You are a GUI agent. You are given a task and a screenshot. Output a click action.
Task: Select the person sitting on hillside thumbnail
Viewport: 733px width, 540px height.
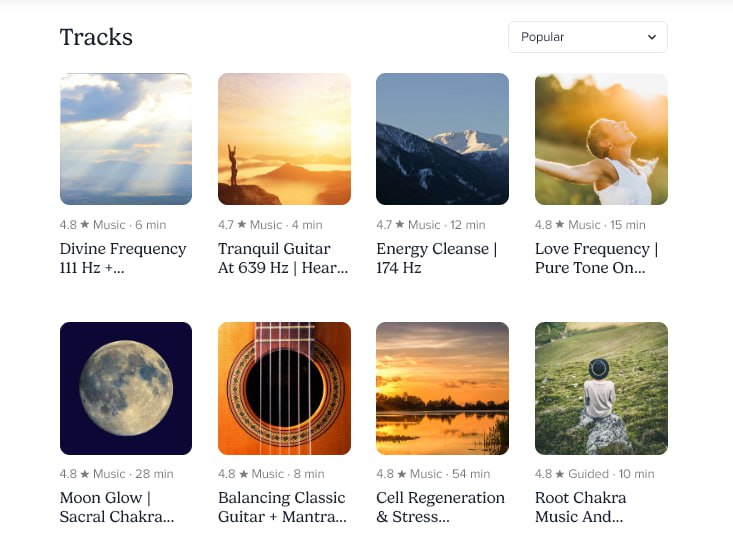point(601,388)
